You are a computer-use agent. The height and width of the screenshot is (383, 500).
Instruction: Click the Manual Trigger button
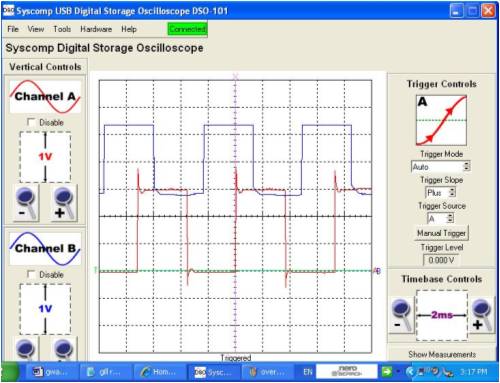[x=441, y=233]
